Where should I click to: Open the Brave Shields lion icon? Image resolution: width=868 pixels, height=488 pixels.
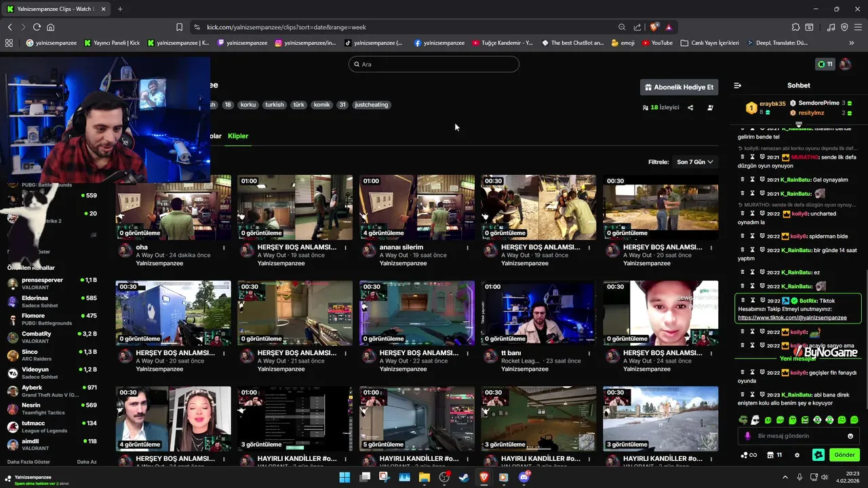(x=654, y=27)
